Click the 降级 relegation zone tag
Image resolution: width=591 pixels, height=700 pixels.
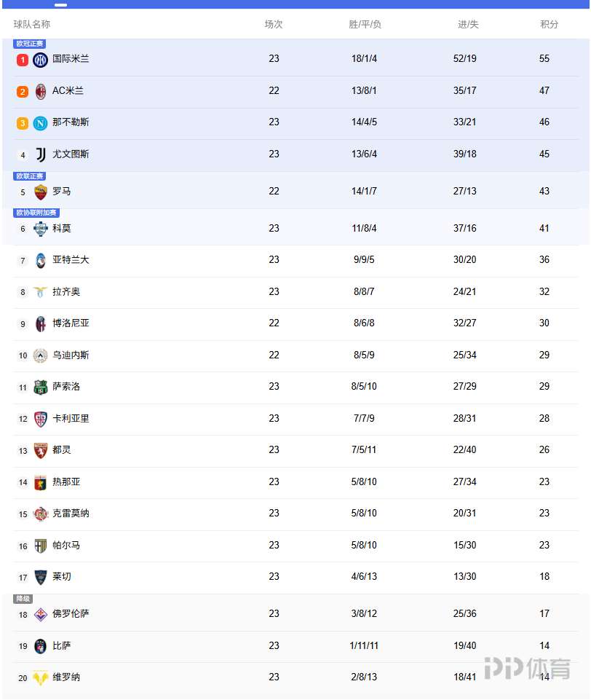(x=23, y=599)
